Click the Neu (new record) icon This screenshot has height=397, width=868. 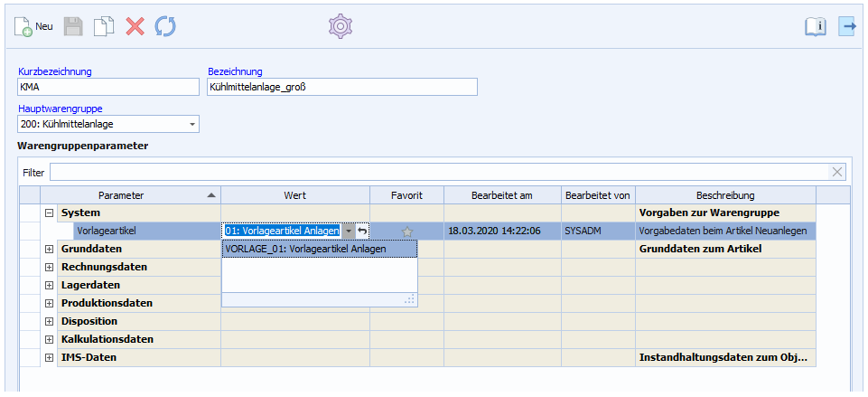24,27
